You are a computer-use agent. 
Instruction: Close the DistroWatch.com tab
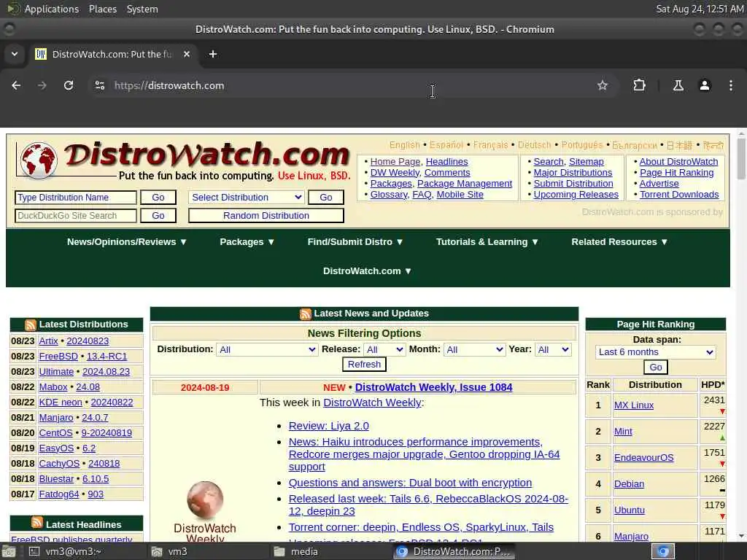187,54
